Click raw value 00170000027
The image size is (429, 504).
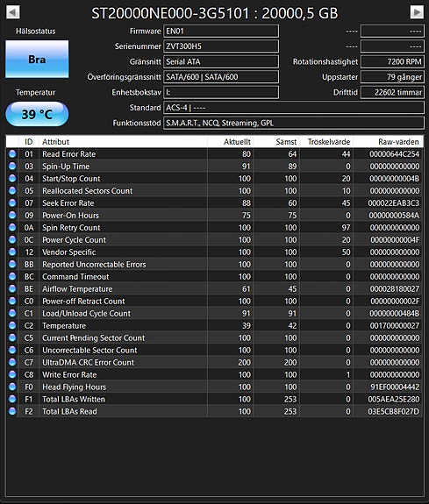click(395, 325)
